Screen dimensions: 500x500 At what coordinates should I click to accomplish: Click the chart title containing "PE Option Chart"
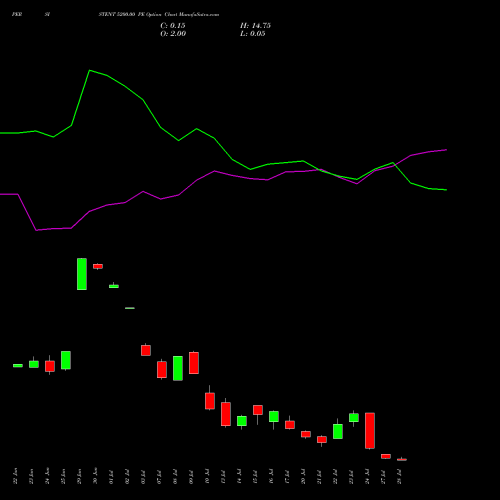(159, 14)
